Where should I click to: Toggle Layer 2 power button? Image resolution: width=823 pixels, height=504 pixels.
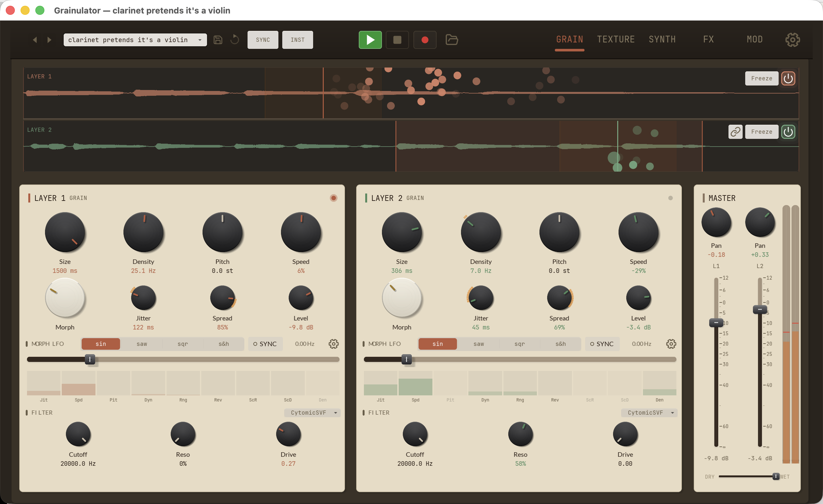tap(788, 131)
